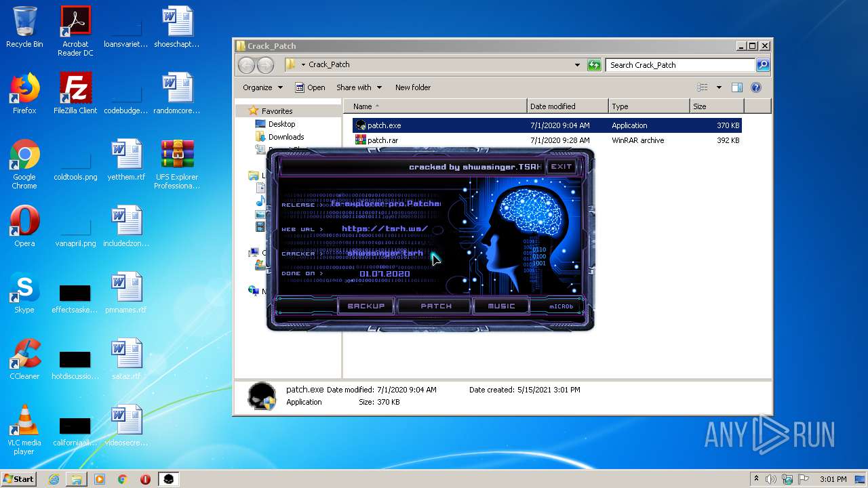Select patch.rar in file list
Screen dimensions: 868x488
[547, 140]
